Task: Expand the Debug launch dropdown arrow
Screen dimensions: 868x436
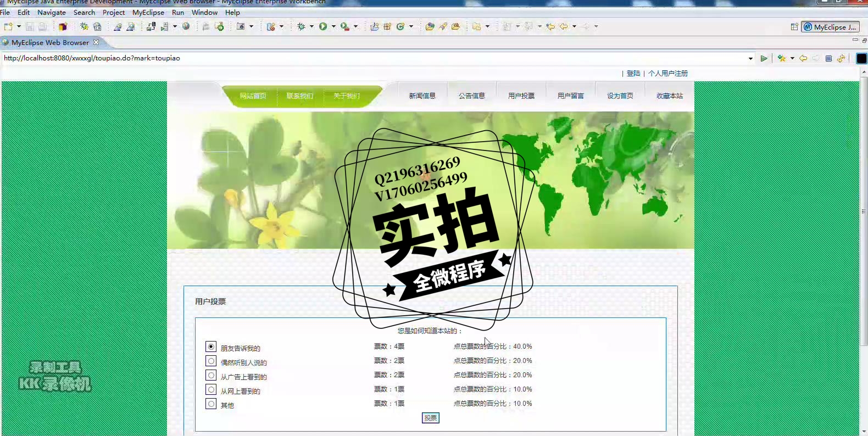Action: click(311, 26)
